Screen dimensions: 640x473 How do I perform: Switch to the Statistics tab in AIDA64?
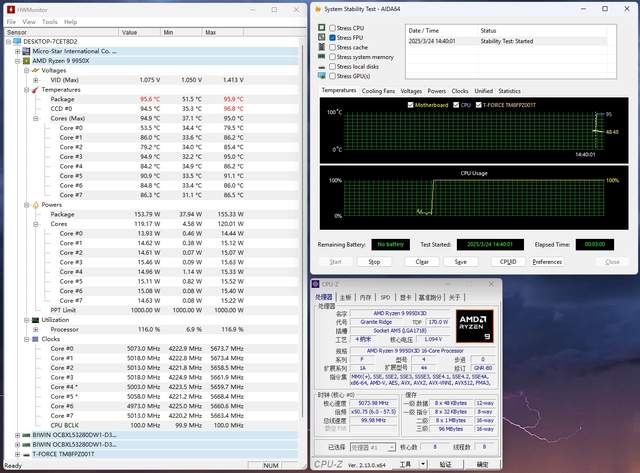click(x=509, y=91)
